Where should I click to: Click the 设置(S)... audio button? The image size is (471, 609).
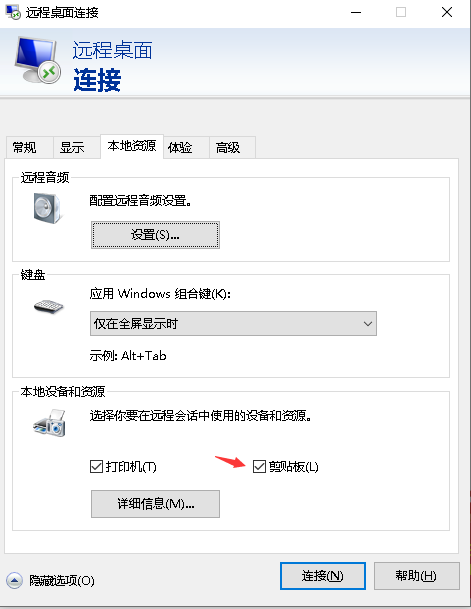pyautogui.click(x=155, y=235)
